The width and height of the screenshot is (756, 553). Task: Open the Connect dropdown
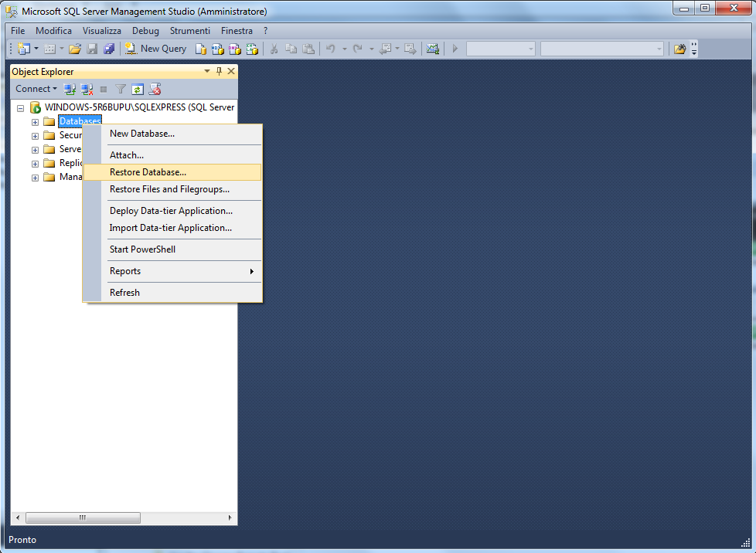[36, 89]
